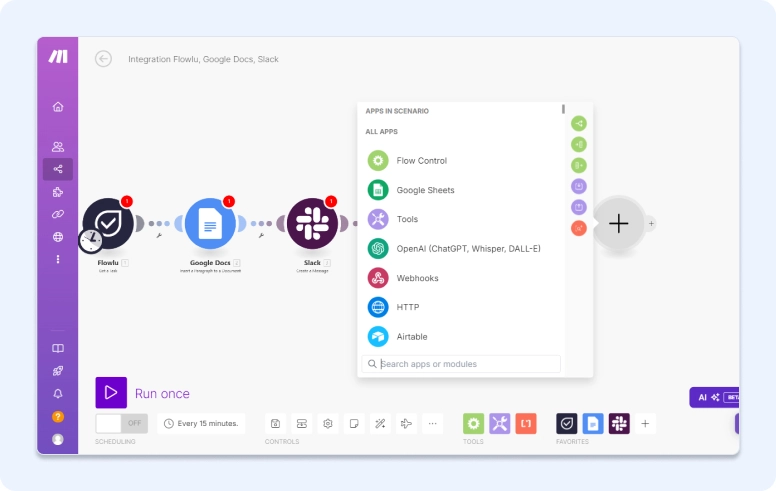Open the Scenario inputs icon in controls
Image resolution: width=776 pixels, height=491 pixels.
coord(301,424)
